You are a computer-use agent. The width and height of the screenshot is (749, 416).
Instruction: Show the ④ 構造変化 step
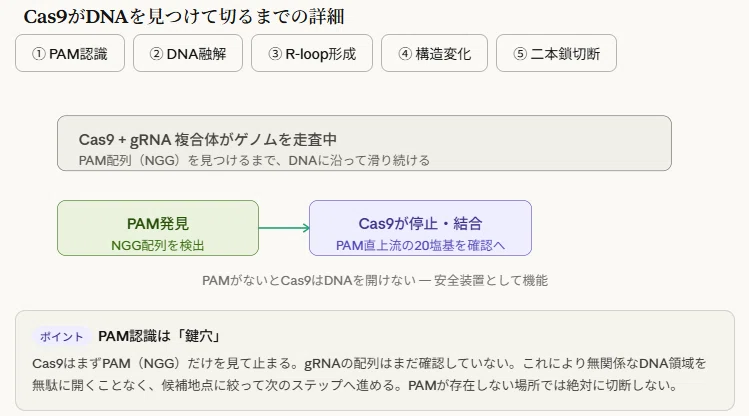(x=434, y=53)
